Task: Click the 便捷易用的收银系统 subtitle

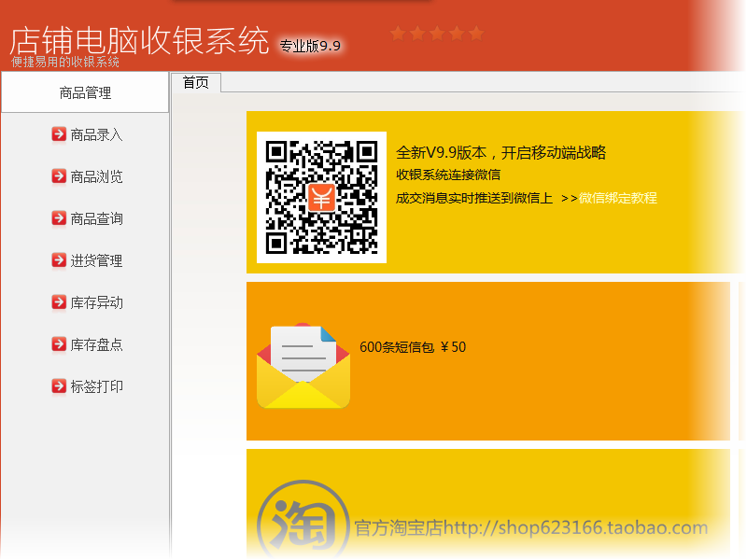Action: (x=65, y=62)
